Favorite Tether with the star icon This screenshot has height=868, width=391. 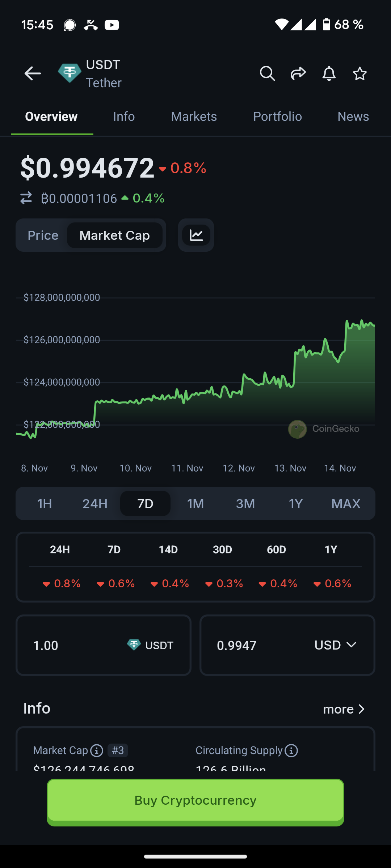click(360, 74)
